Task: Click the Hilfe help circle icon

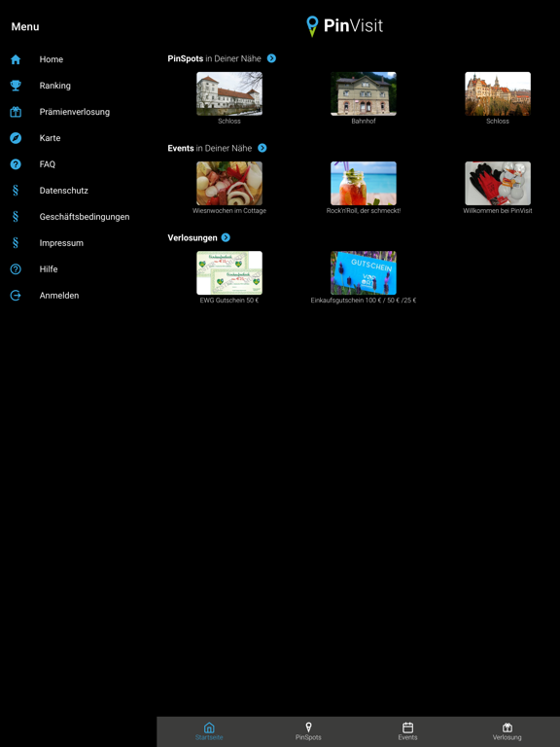Action: [x=16, y=269]
